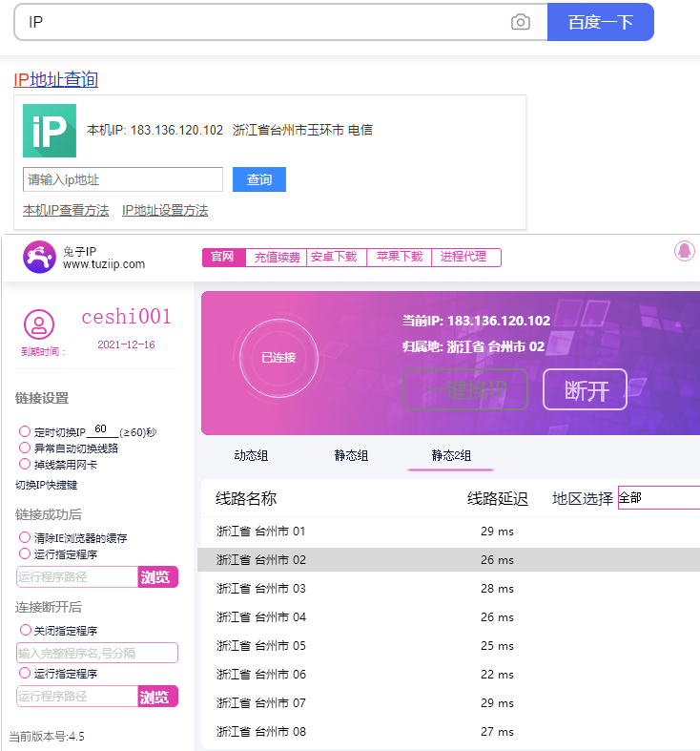Click the camera image-search icon
700x751 pixels.
521,22
